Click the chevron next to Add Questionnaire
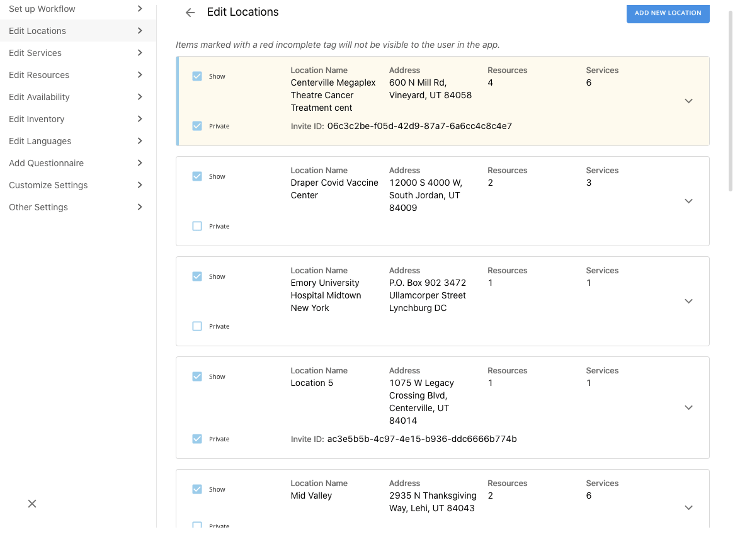 [139, 163]
